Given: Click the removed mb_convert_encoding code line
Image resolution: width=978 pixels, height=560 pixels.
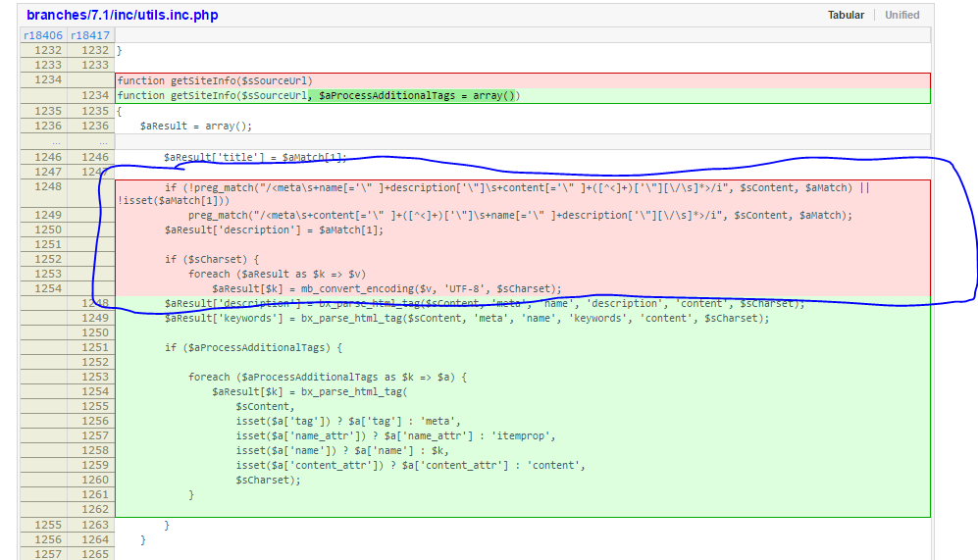Looking at the screenshot, I should pyautogui.click(x=386, y=288).
